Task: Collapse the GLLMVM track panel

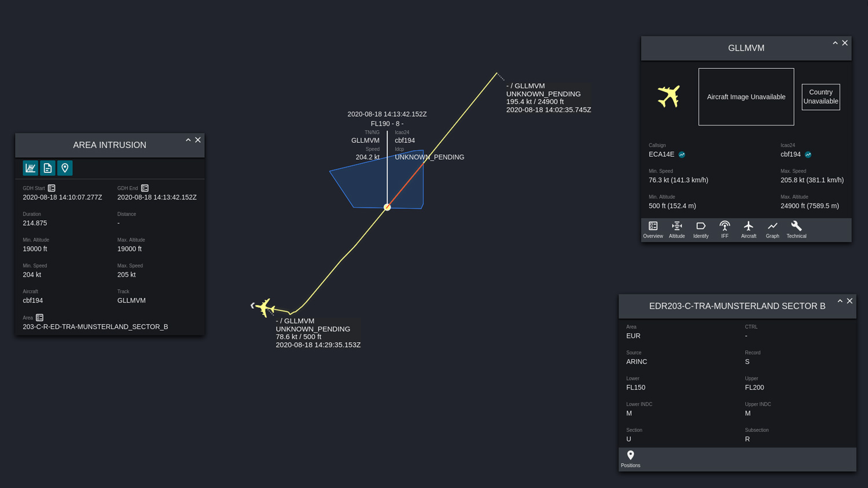Action: (x=835, y=43)
